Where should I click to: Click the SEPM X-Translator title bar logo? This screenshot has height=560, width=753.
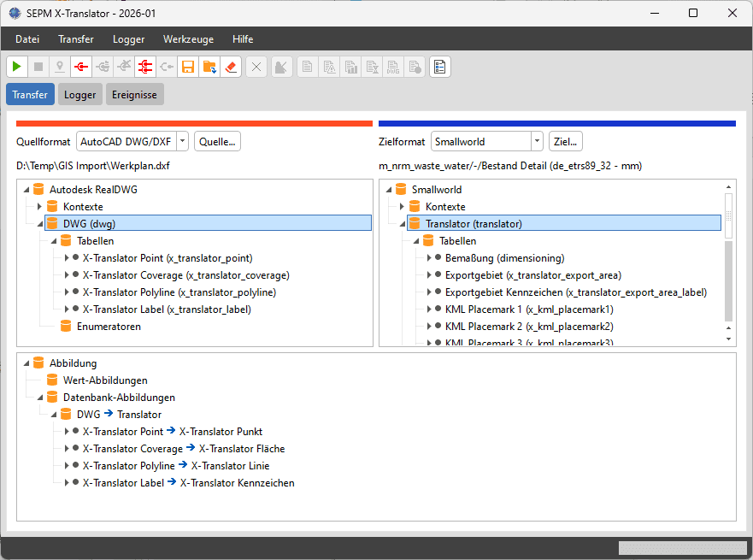[15, 14]
